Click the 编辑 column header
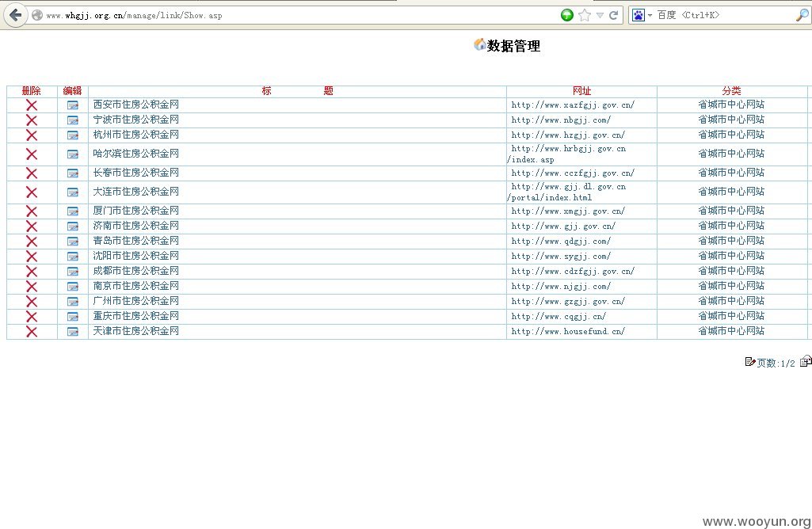The height and width of the screenshot is (529, 812). pos(73,91)
